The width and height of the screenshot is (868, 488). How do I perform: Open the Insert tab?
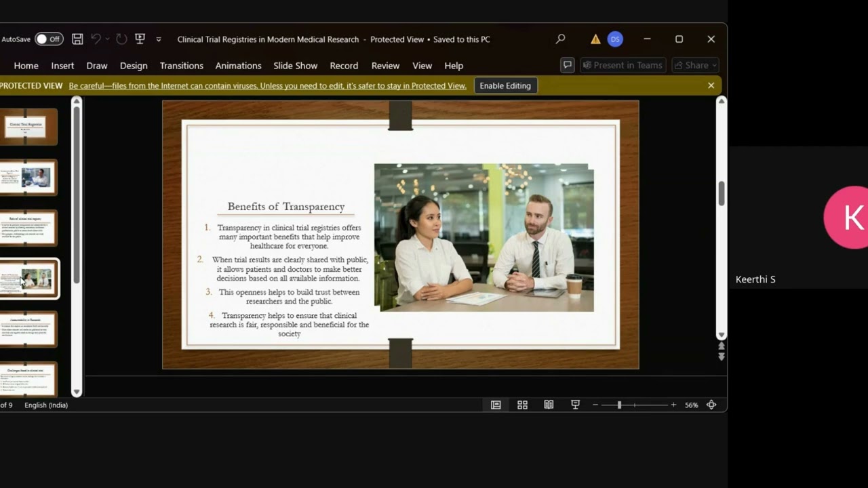point(62,66)
